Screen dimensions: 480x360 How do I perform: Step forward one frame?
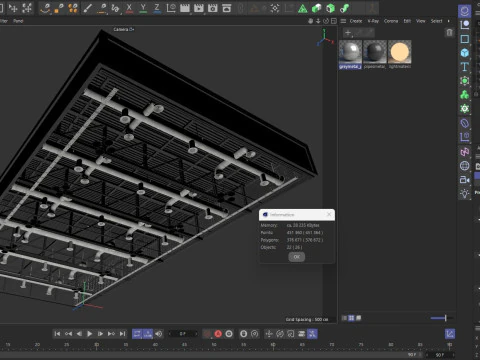tap(100, 334)
